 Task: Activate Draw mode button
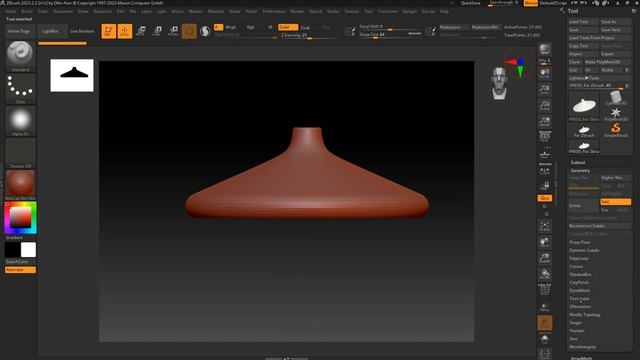[x=125, y=31]
